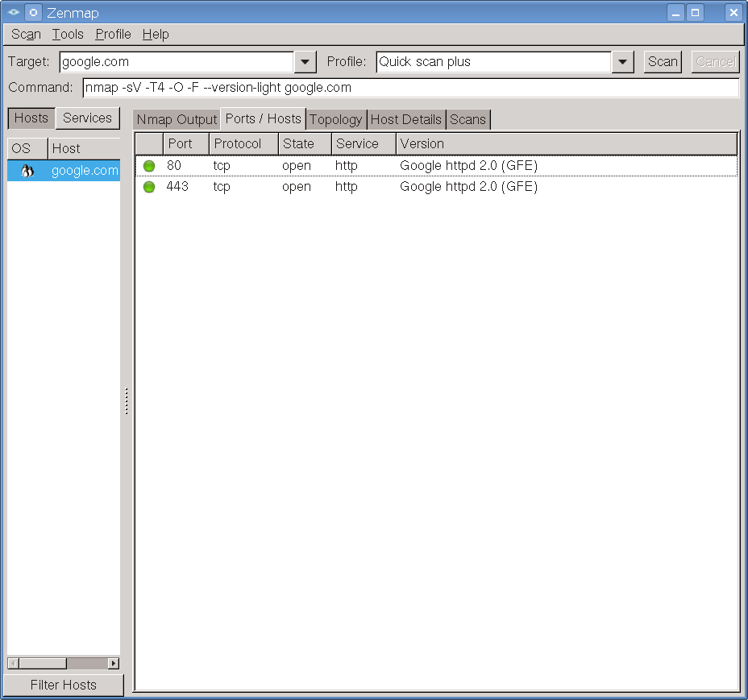The width and height of the screenshot is (748, 700).
Task: Open the Profile menu
Action: 113,35
